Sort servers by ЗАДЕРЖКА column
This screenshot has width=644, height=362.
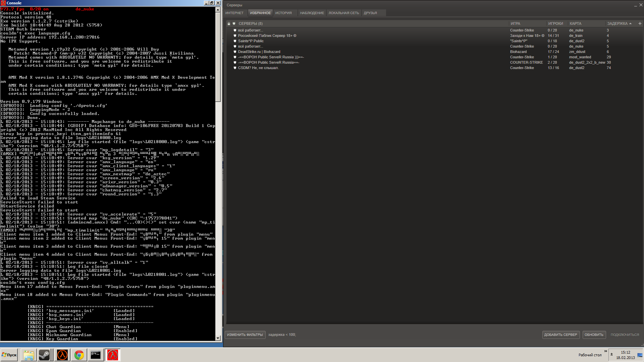(619, 23)
